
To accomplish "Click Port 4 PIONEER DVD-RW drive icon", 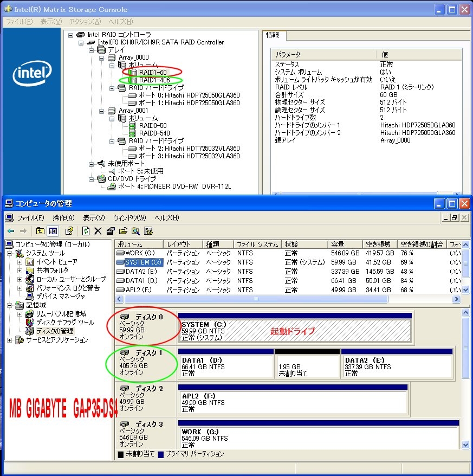I will [x=112, y=186].
